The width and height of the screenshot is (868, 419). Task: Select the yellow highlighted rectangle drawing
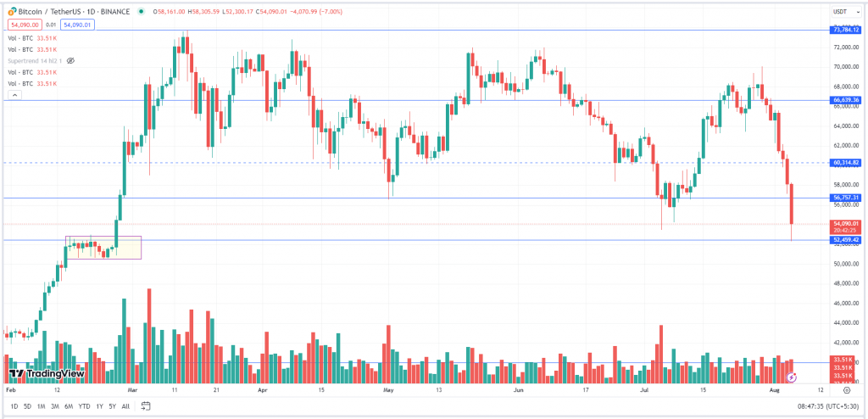103,248
